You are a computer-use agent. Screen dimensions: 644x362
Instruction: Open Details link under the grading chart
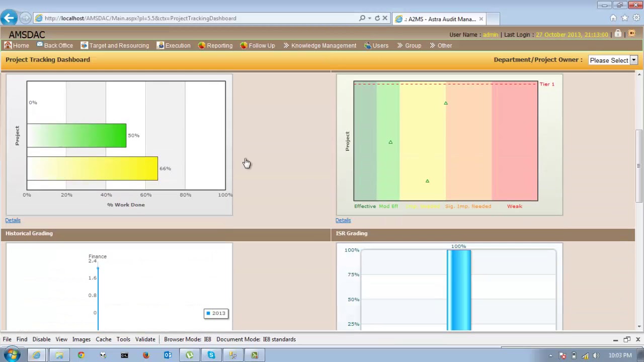[343, 220]
